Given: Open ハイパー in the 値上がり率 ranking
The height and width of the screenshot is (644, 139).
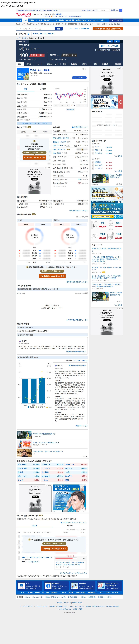Looking at the screenshot, I should click(98, 147).
